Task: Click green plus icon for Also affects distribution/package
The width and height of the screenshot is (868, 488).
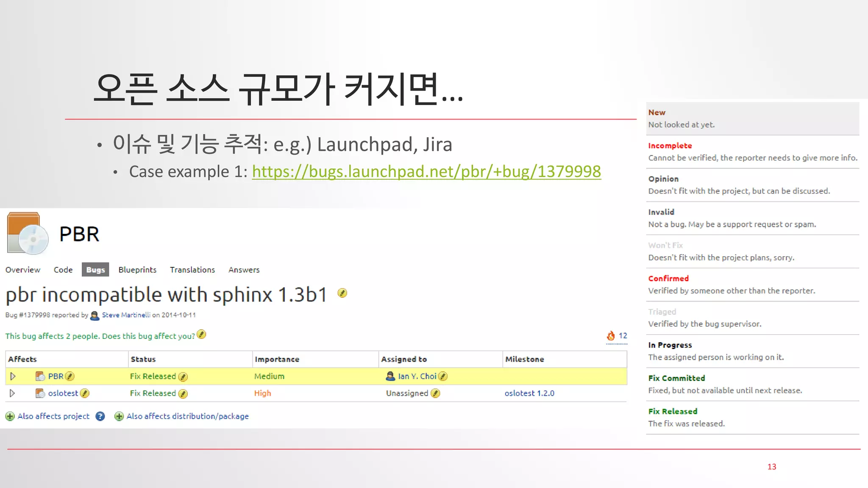Action: 119,416
